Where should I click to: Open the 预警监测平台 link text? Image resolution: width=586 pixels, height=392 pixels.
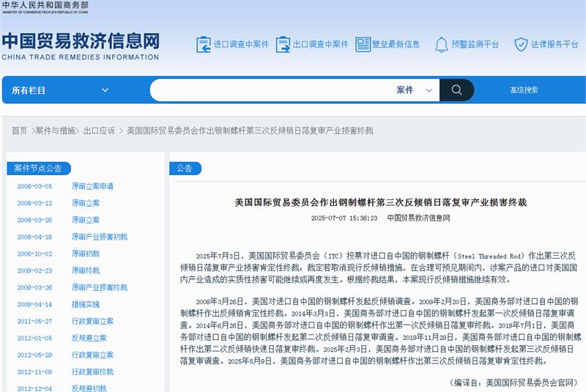(475, 45)
